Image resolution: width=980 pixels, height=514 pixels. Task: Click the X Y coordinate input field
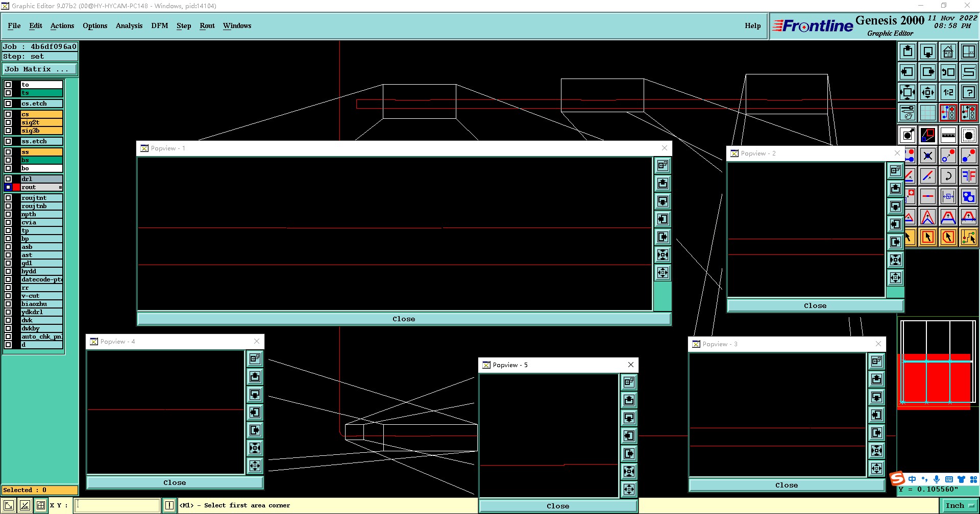point(117,505)
